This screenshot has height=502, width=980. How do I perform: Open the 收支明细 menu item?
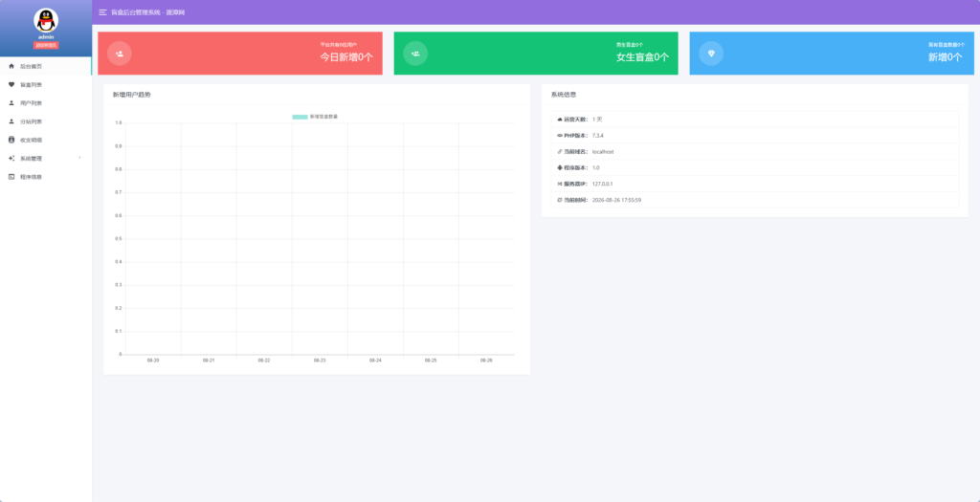click(46, 140)
